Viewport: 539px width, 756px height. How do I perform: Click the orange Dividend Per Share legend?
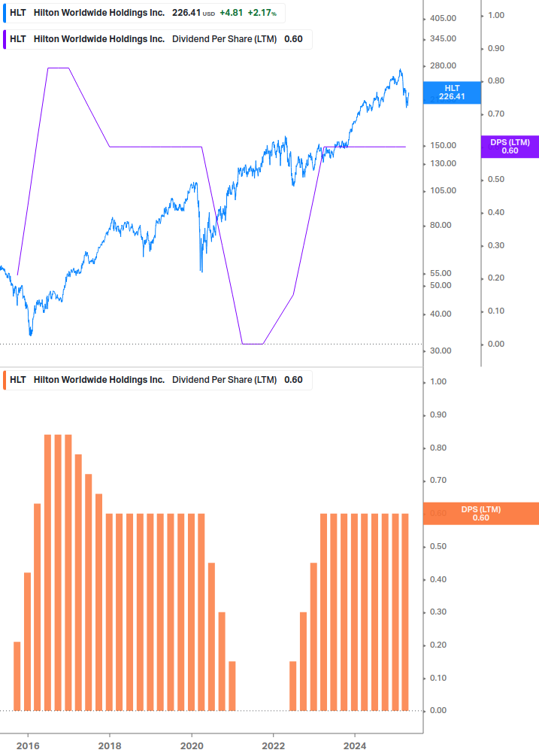coord(158,380)
